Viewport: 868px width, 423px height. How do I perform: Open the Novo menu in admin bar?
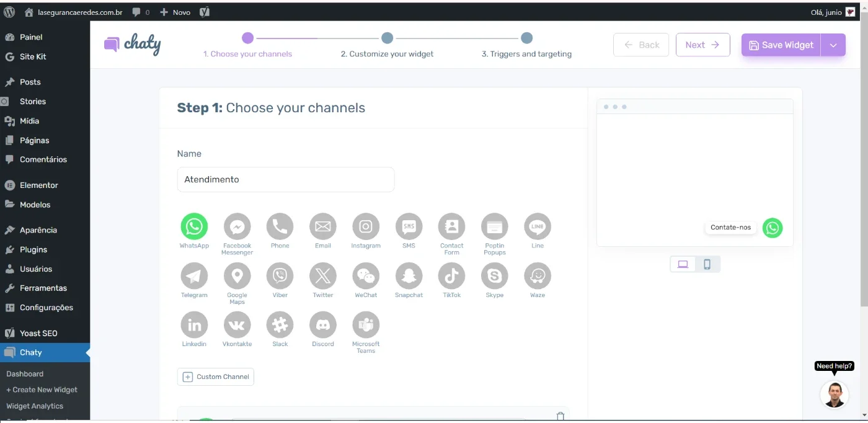(175, 12)
